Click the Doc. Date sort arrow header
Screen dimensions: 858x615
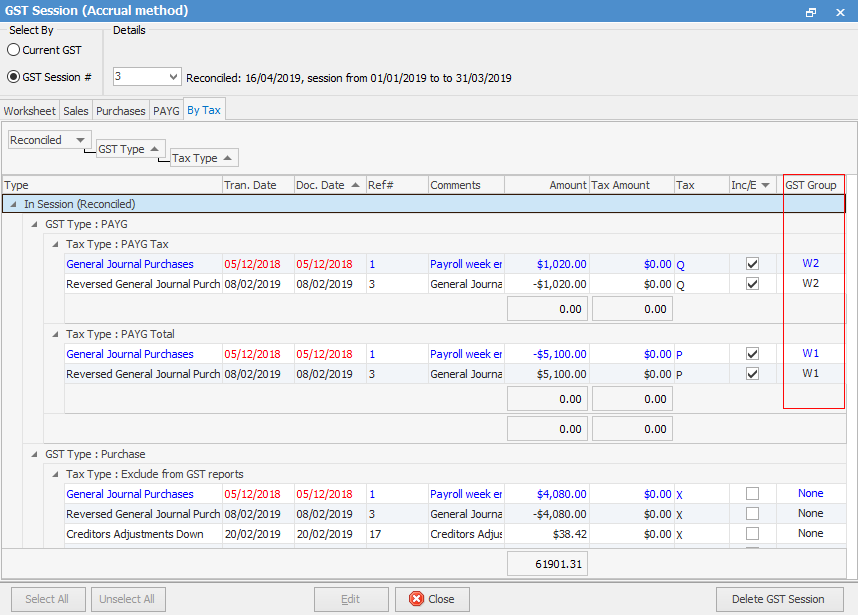354,185
